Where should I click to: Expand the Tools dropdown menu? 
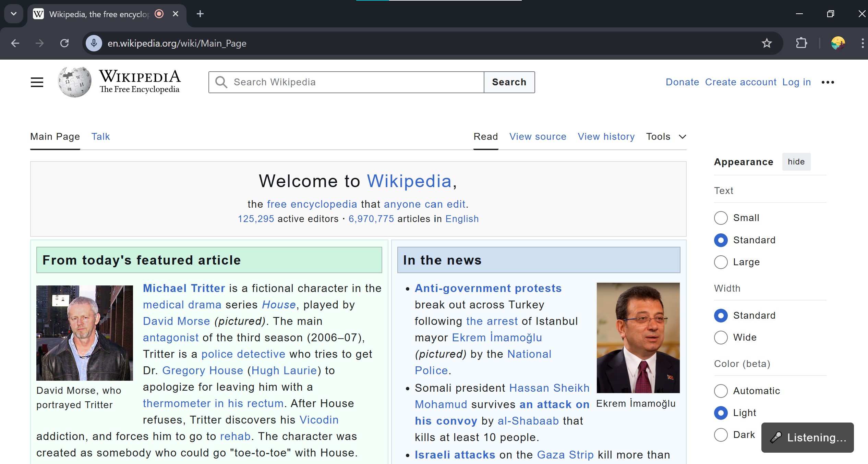(x=666, y=137)
